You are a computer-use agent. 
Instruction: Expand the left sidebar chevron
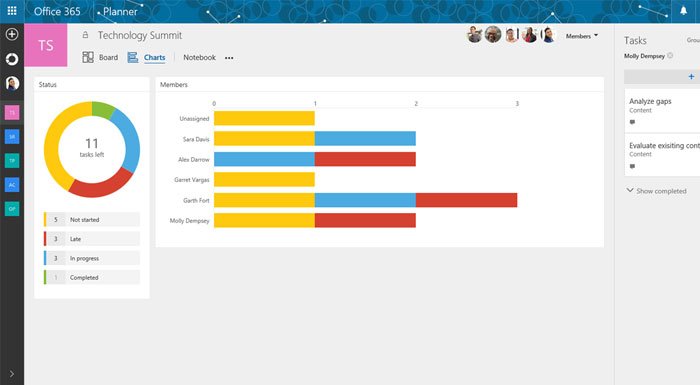(x=12, y=374)
